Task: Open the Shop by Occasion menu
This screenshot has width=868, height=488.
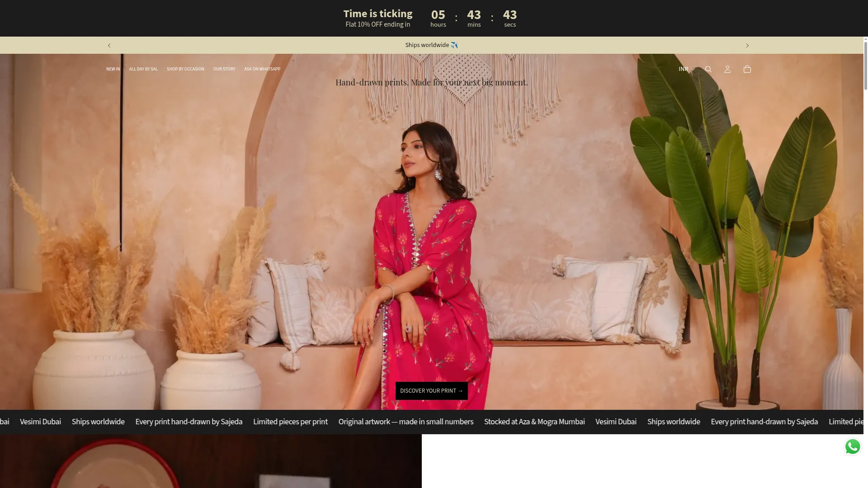Action: click(185, 69)
